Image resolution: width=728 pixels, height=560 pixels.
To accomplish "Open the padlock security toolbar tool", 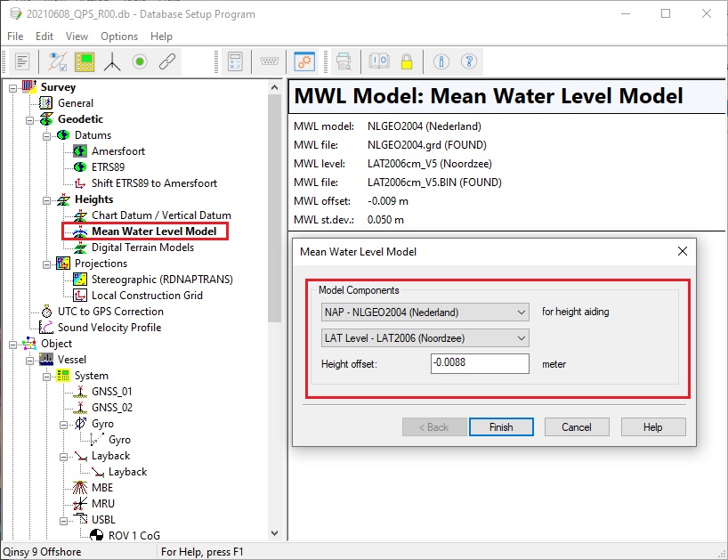I will coord(406,61).
